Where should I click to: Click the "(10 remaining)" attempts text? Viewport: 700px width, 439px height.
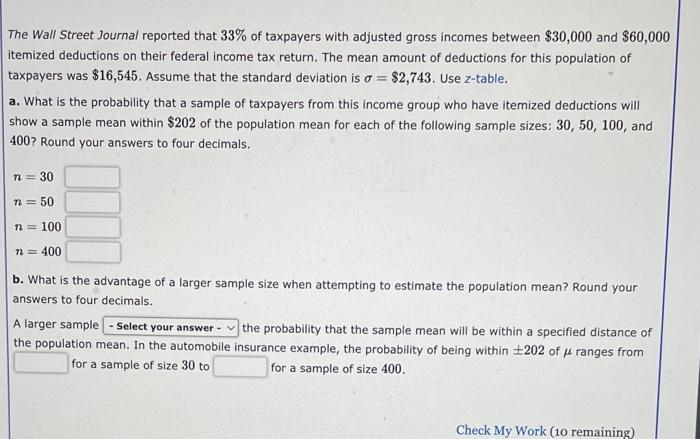[x=593, y=430]
